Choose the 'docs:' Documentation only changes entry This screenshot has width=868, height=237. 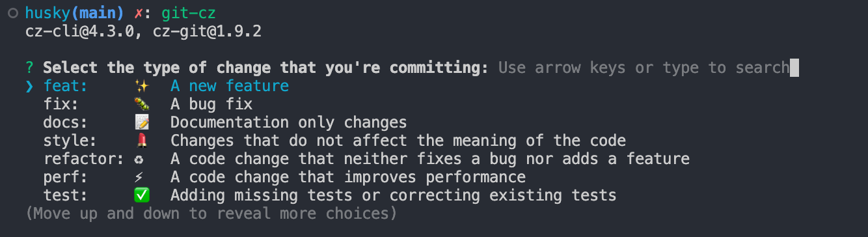point(225,122)
